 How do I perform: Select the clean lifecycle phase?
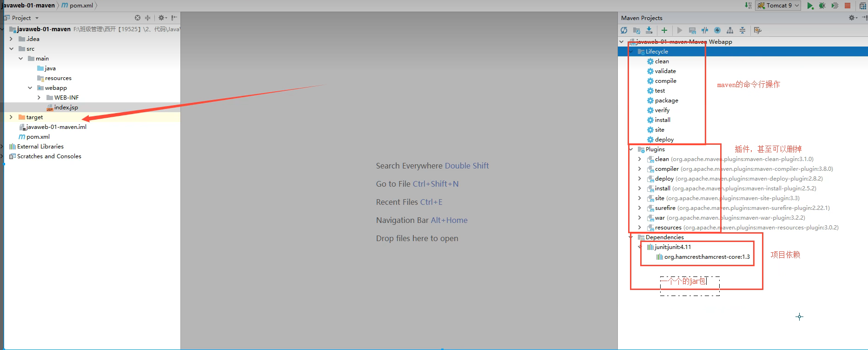[658, 61]
